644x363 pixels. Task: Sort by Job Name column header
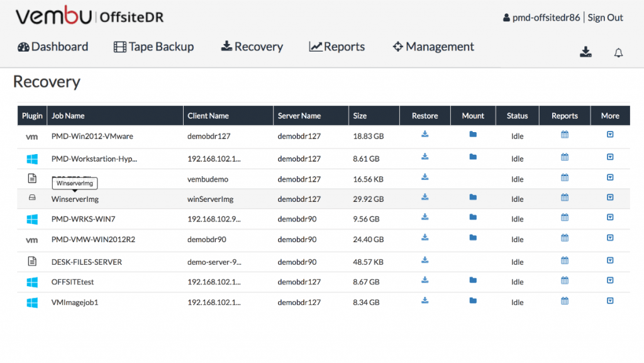pyautogui.click(x=68, y=116)
